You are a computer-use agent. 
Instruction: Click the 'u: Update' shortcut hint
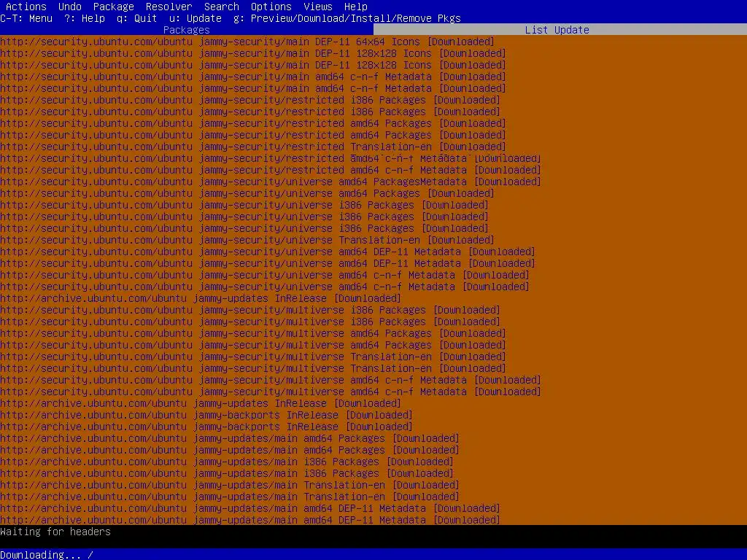pyautogui.click(x=196, y=18)
